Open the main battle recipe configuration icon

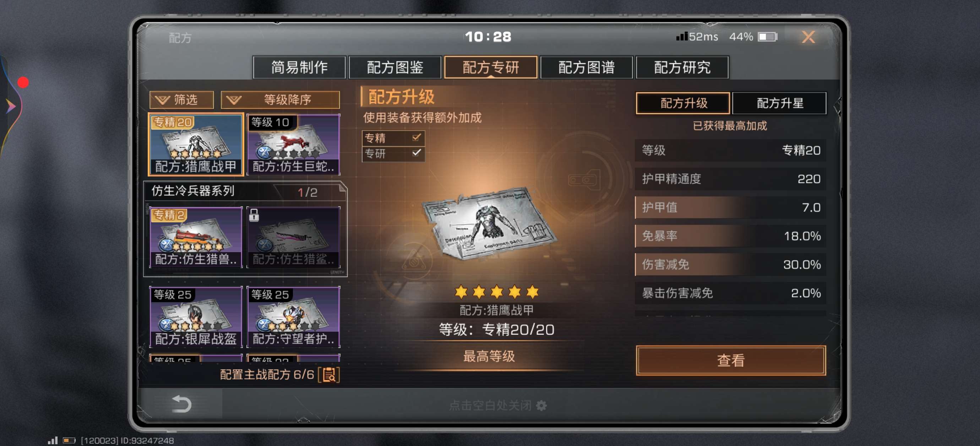coord(329,375)
